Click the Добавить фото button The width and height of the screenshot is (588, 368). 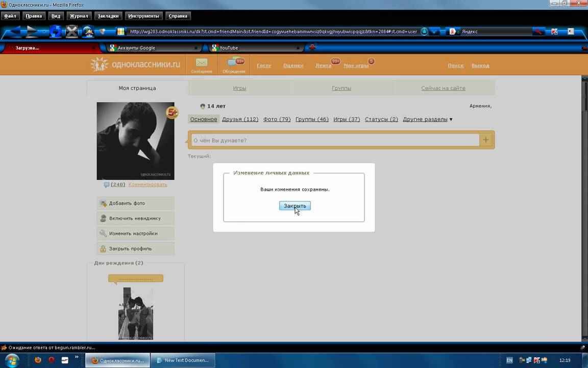[x=135, y=203]
